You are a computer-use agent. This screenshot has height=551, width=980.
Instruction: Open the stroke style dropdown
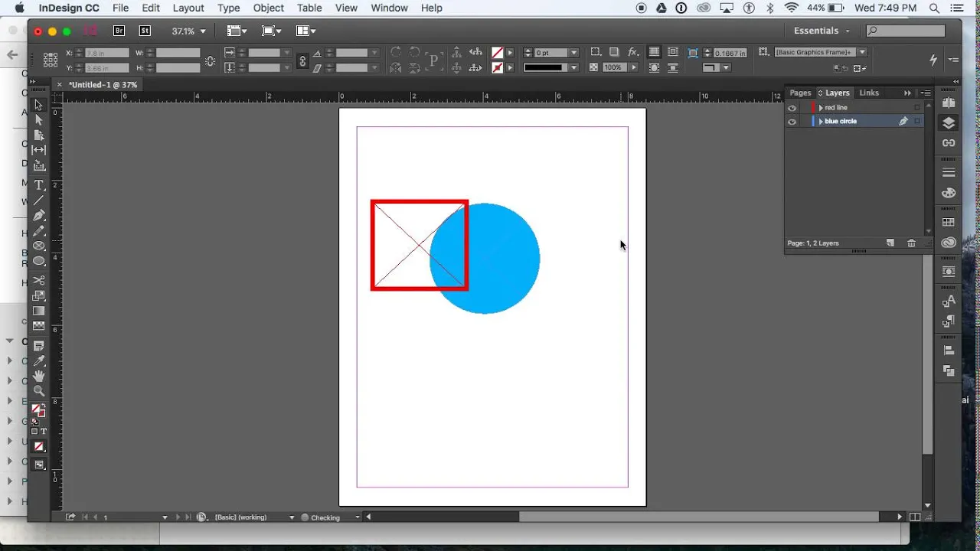tap(573, 67)
